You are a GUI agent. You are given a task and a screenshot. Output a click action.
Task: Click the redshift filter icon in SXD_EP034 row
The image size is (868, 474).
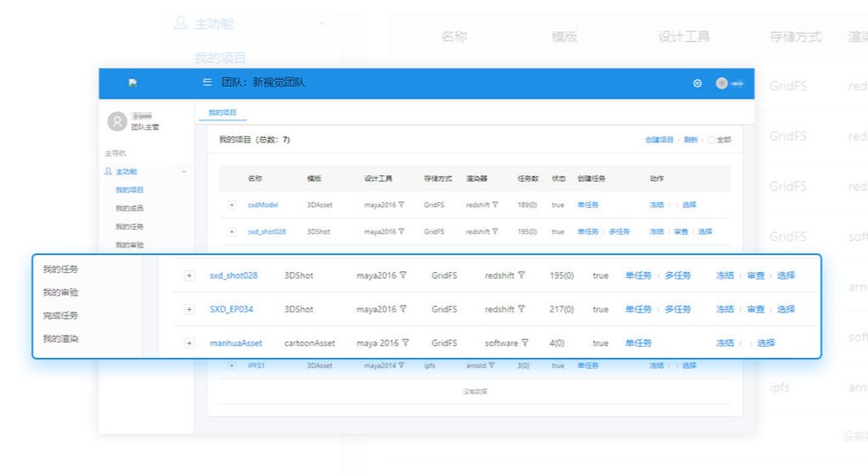coord(521,309)
